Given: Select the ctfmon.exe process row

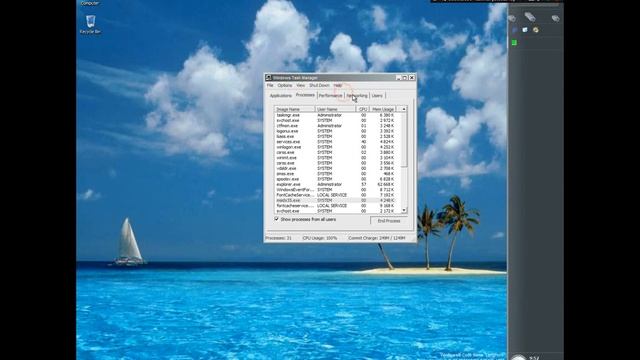Looking at the screenshot, I should (x=337, y=126).
